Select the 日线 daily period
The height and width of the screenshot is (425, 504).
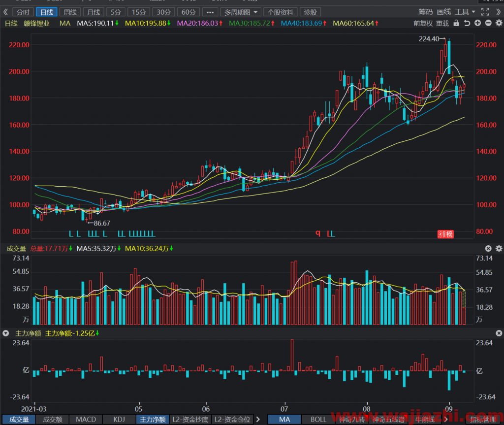point(47,12)
